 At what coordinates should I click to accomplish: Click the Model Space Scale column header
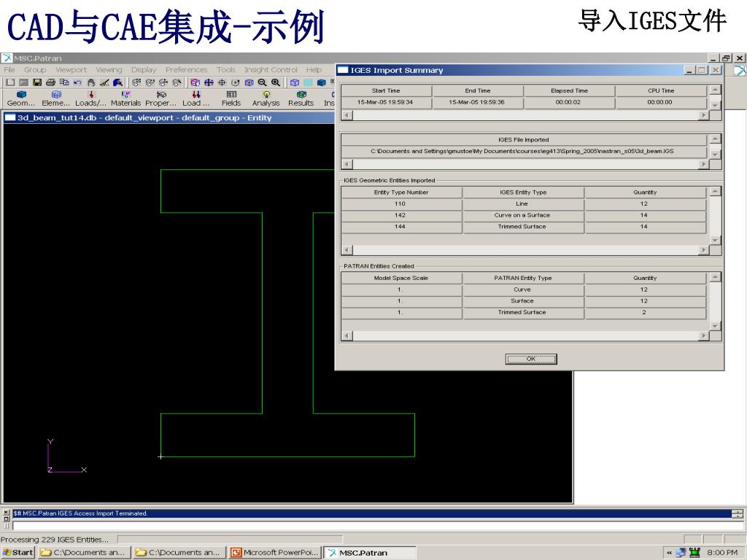[401, 278]
